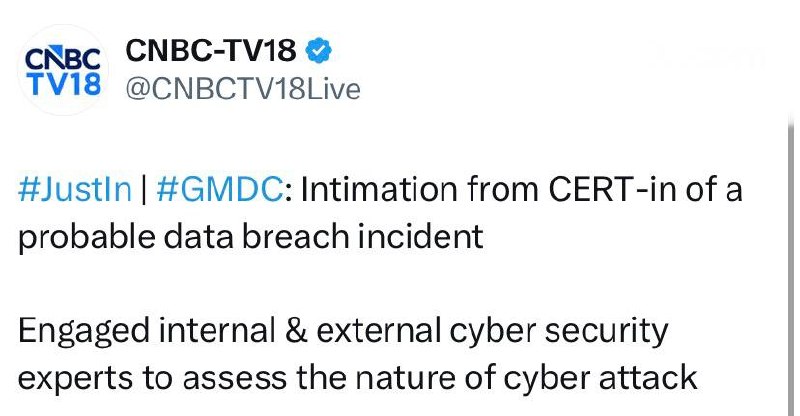Open the #JustIn hashtag
This screenshot has width=800, height=416.
tap(74, 189)
